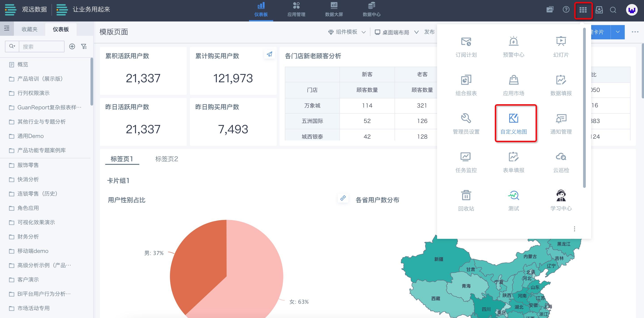Switch to 数据中心 top navigation tab
This screenshot has width=644, height=318.
point(371,10)
